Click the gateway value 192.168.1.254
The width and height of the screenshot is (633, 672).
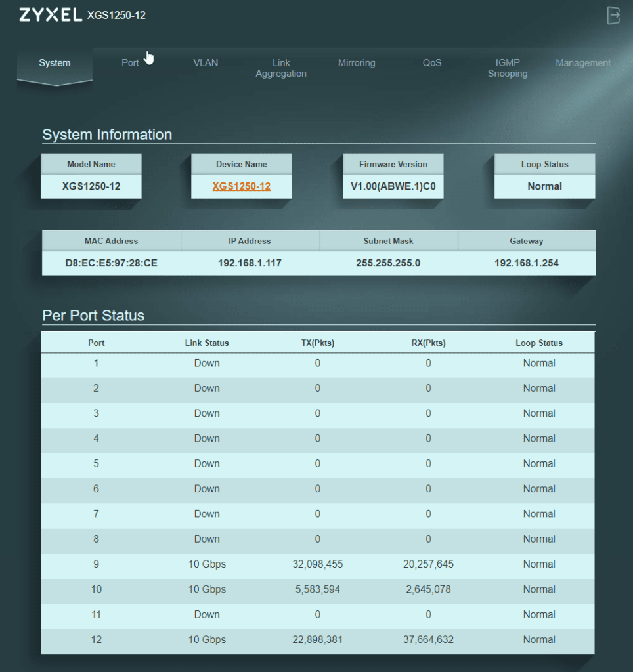pos(527,263)
